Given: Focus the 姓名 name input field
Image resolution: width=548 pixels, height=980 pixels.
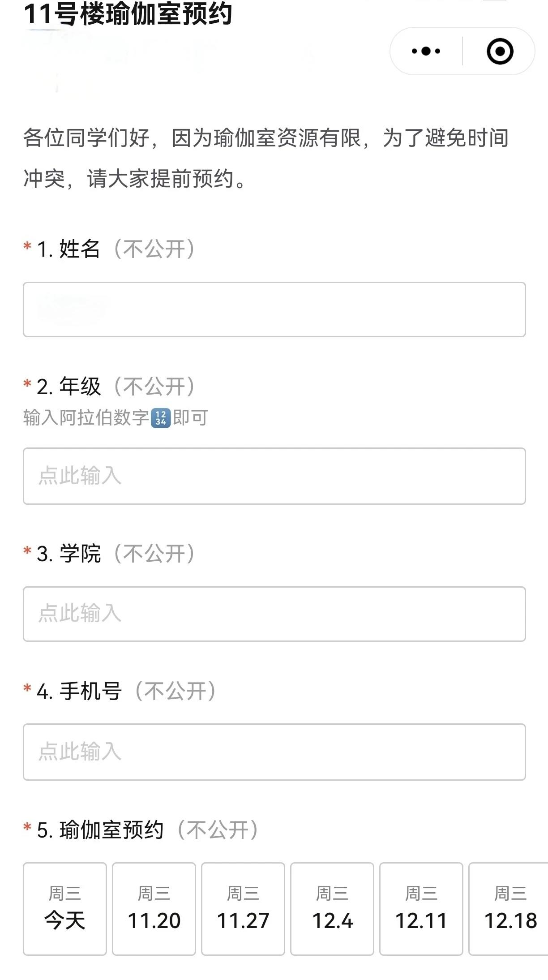Looking at the screenshot, I should tap(274, 309).
